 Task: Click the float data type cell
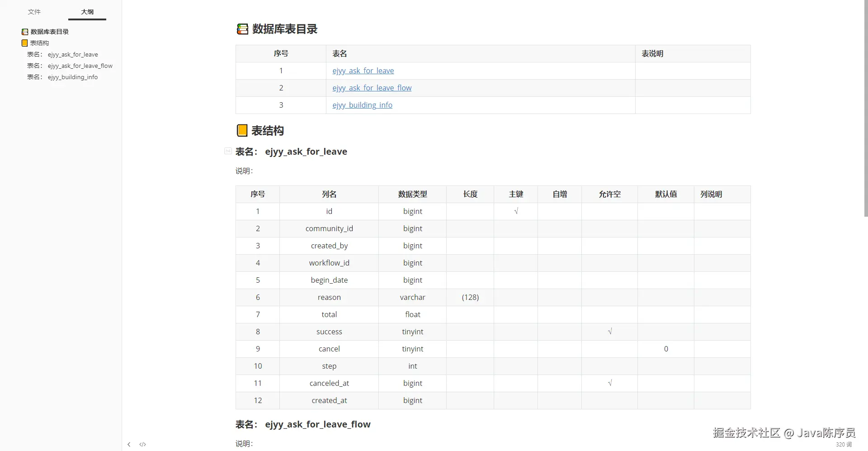click(x=412, y=315)
